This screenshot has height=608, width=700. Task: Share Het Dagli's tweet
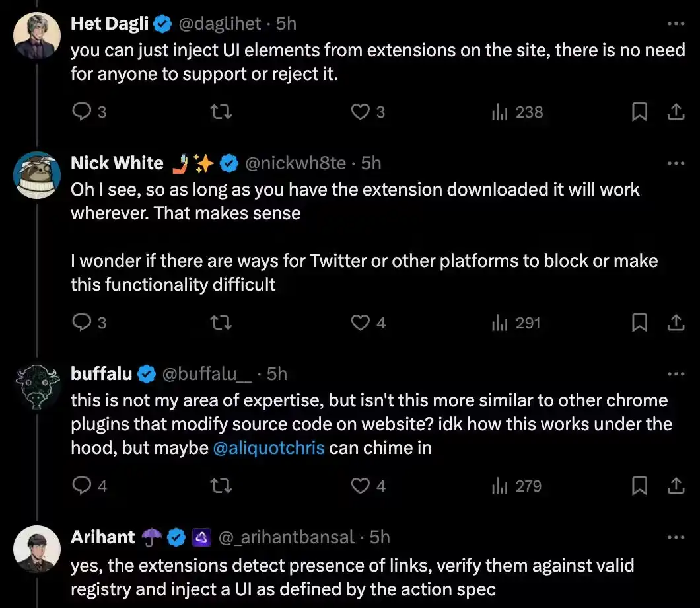(x=676, y=112)
